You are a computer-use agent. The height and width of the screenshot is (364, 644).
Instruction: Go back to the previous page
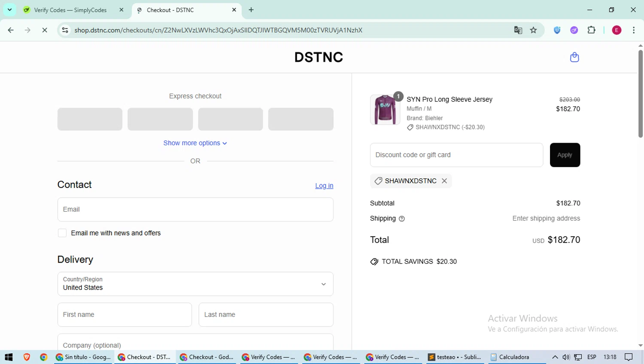pos(11,30)
